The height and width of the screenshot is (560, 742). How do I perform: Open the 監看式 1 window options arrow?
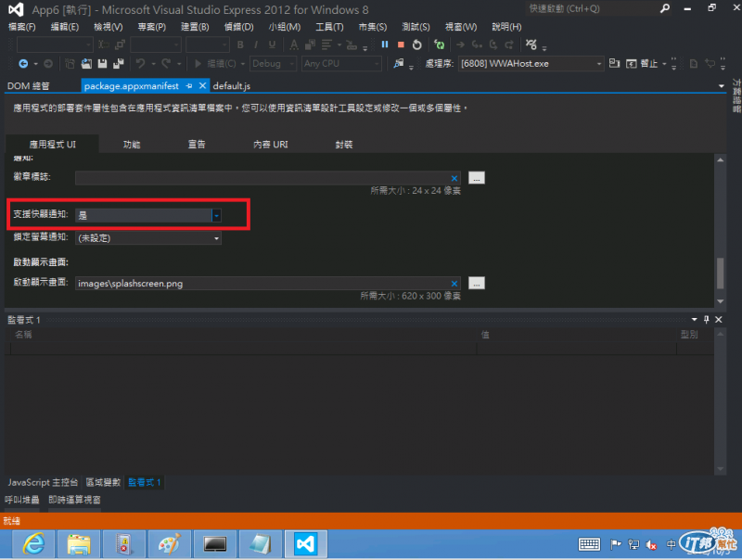pos(694,320)
